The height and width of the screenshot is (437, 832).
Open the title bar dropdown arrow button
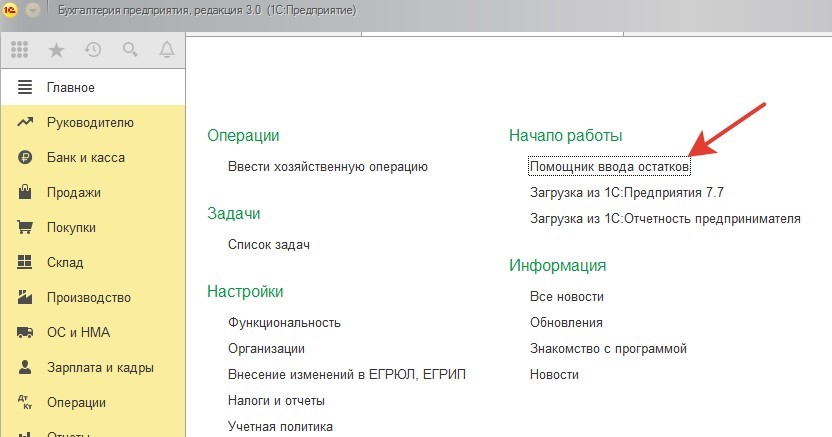tap(34, 10)
